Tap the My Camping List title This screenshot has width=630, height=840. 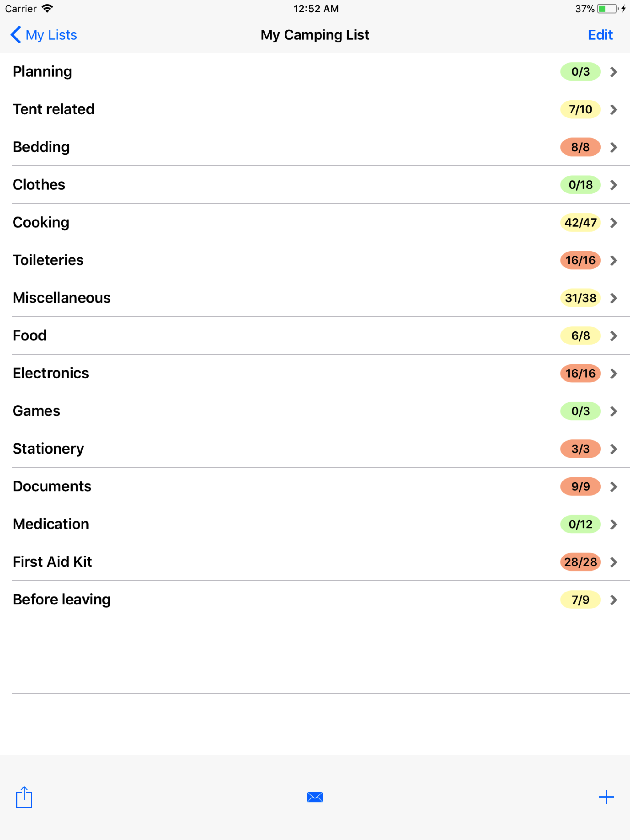315,34
